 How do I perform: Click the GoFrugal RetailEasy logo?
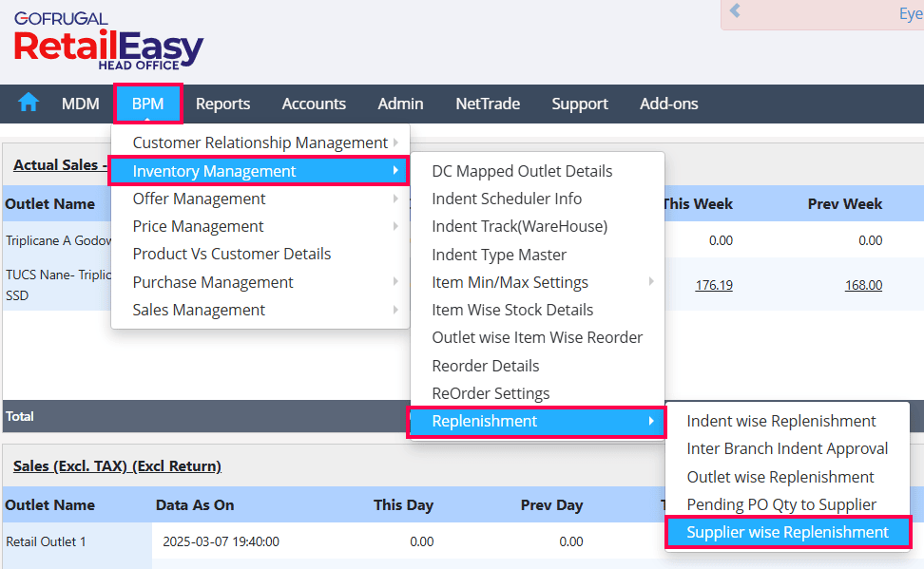coord(109,42)
